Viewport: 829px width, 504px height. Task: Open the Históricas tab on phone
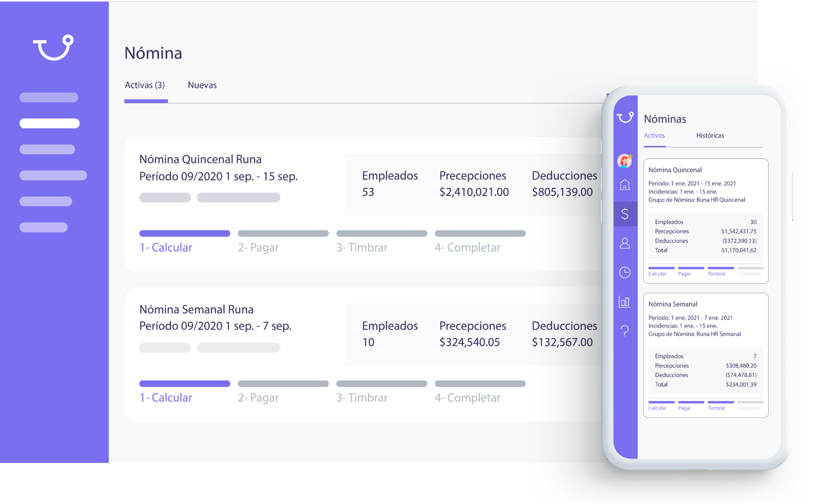click(710, 136)
